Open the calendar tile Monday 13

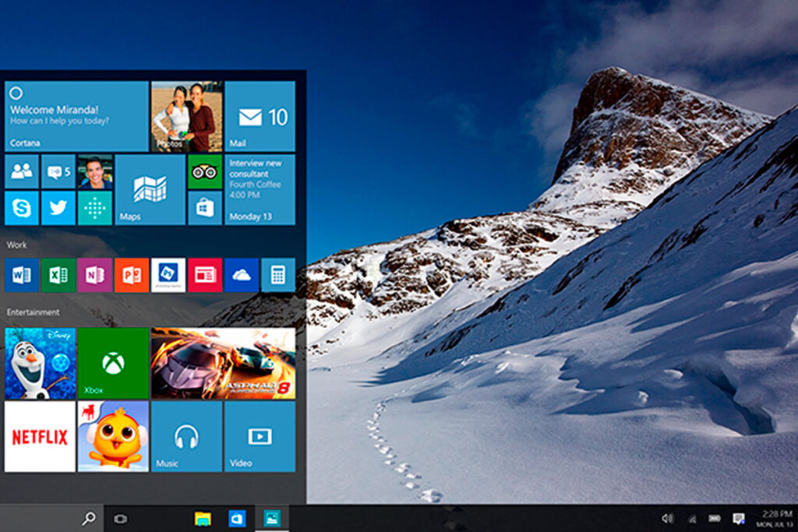tap(260, 190)
